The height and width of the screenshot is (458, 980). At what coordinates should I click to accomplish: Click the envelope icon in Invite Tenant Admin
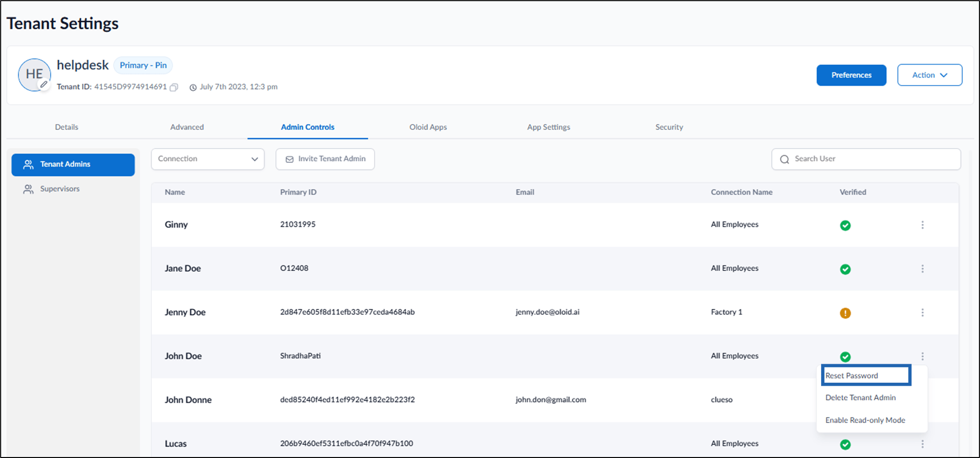tap(290, 159)
